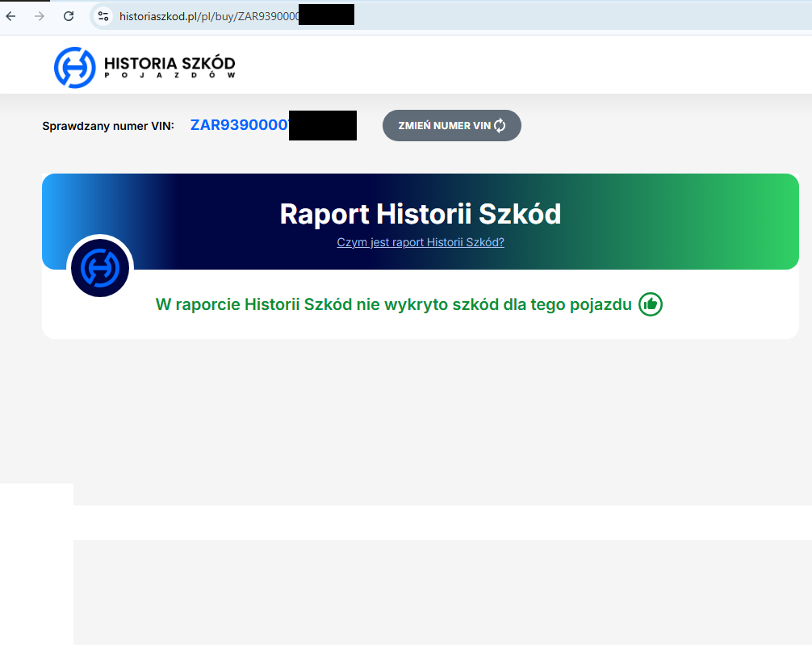Click the green thumbs-up icon

tap(651, 304)
